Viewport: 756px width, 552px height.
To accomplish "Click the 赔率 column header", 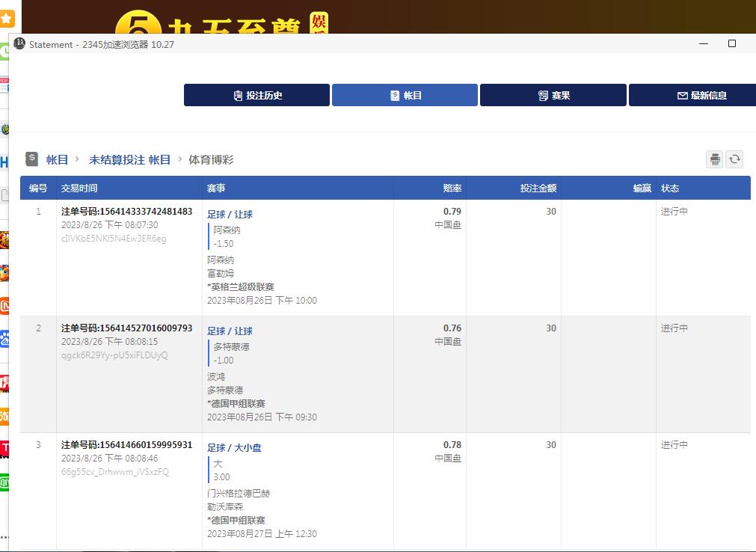I will tap(452, 188).
